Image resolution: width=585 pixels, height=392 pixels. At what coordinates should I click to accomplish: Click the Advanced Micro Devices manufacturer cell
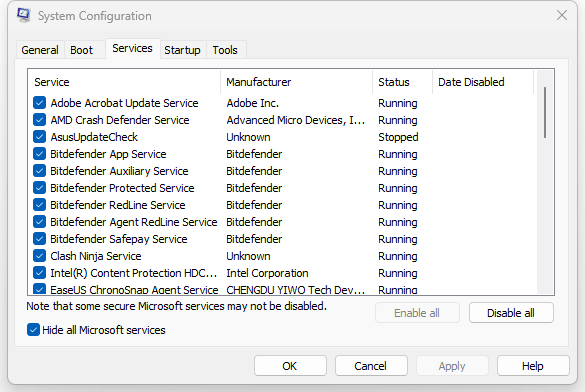295,120
